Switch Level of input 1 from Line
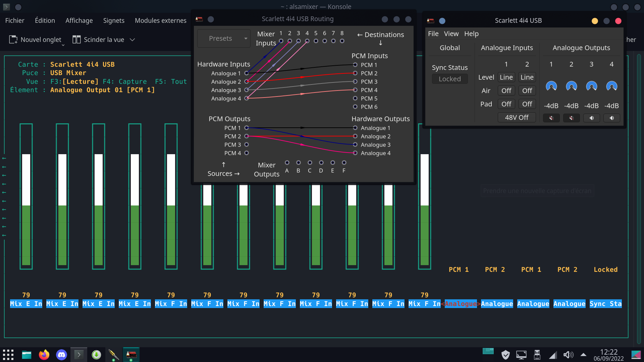The width and height of the screenshot is (644, 362). click(506, 77)
